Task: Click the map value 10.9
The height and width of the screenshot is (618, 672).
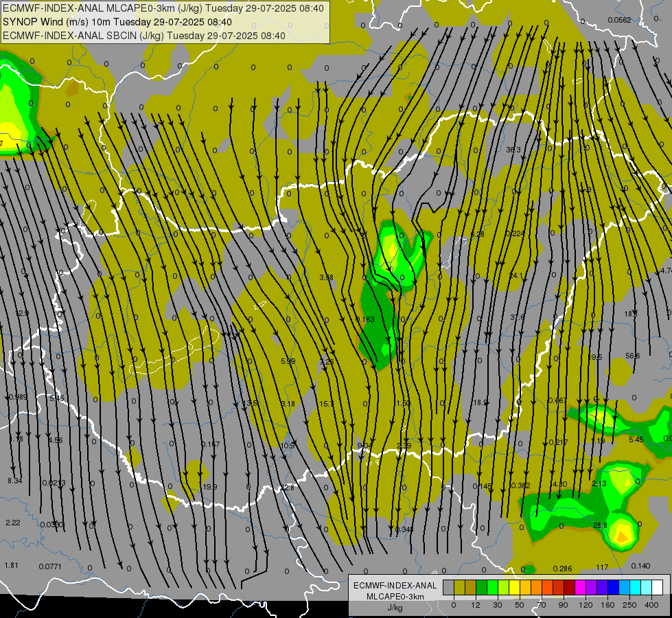Action: (288, 446)
